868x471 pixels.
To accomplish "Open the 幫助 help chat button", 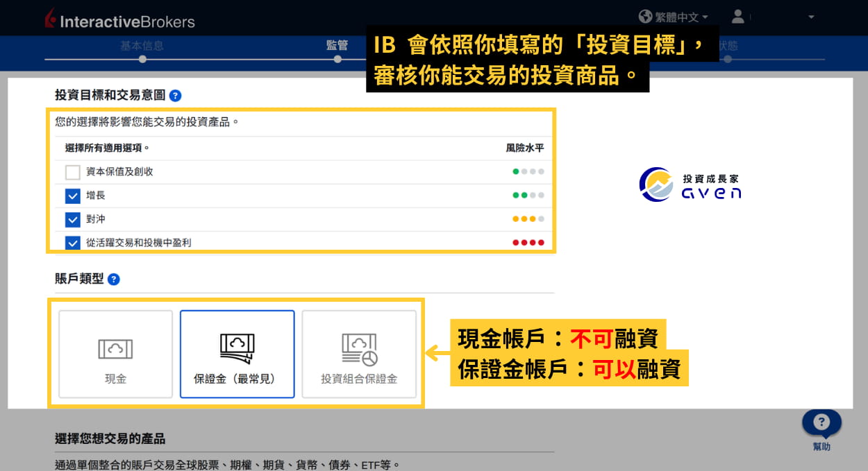I will [821, 430].
